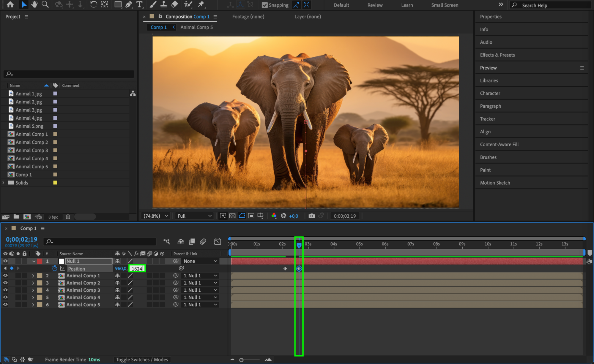
Task: Expand the Solids folder
Action: click(x=4, y=183)
